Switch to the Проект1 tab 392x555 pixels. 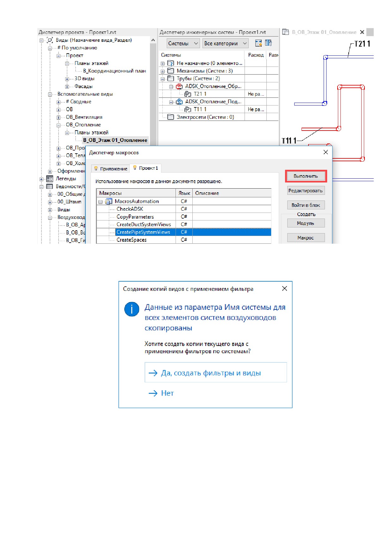coord(146,168)
